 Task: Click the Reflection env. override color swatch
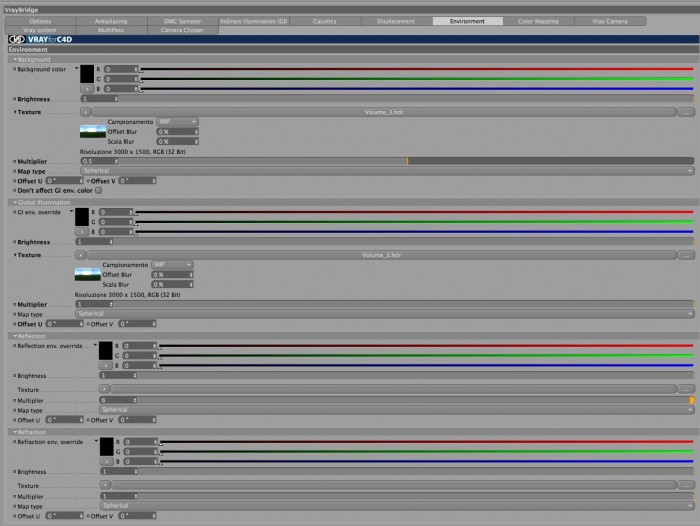[106, 351]
